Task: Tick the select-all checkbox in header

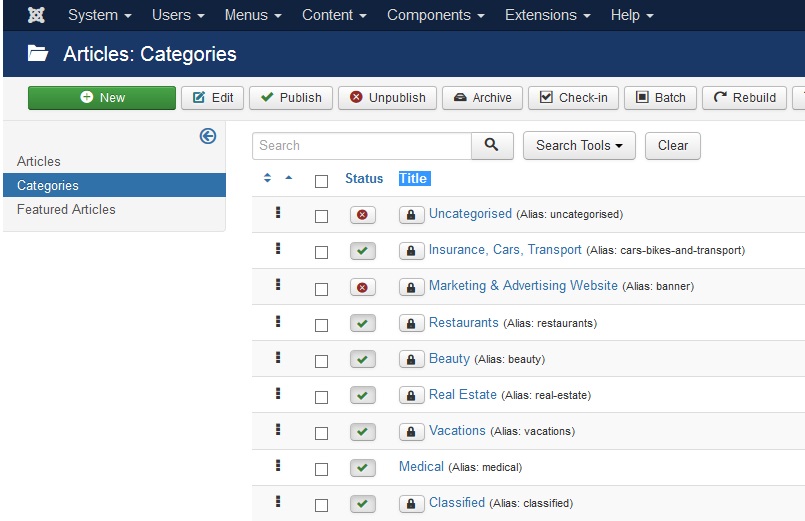Action: click(x=321, y=181)
